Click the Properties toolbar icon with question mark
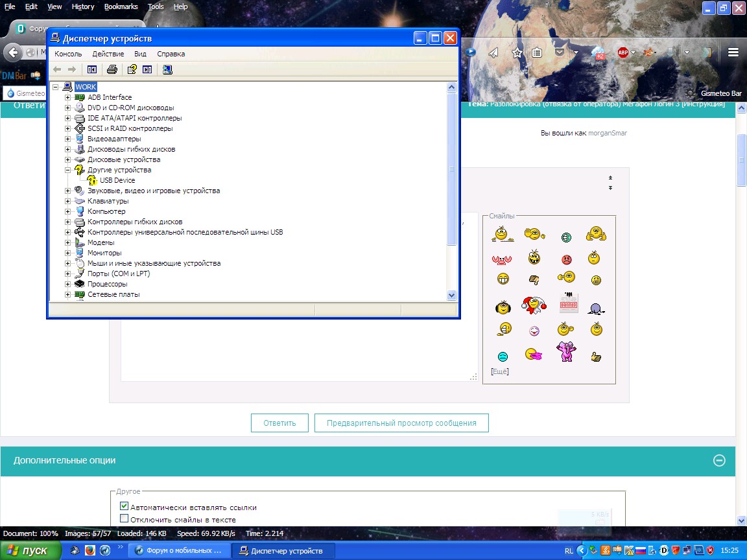The height and width of the screenshot is (560, 747). tap(132, 69)
